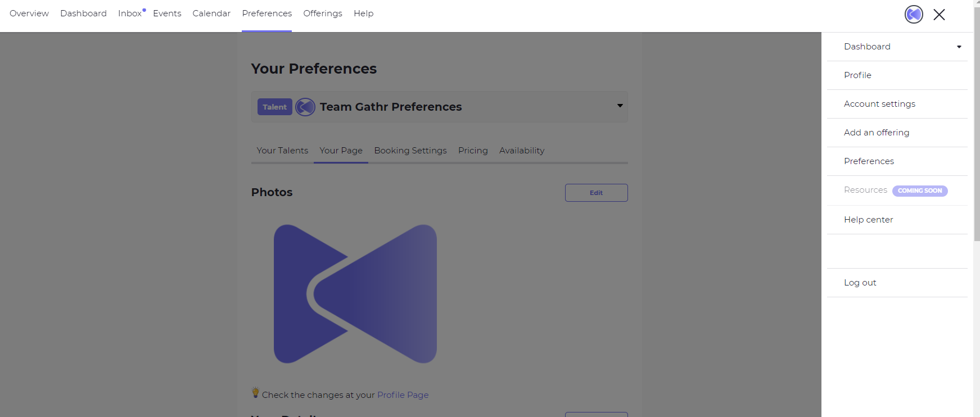
Task: Click the Team Gathr Preferences title text
Action: tap(391, 107)
